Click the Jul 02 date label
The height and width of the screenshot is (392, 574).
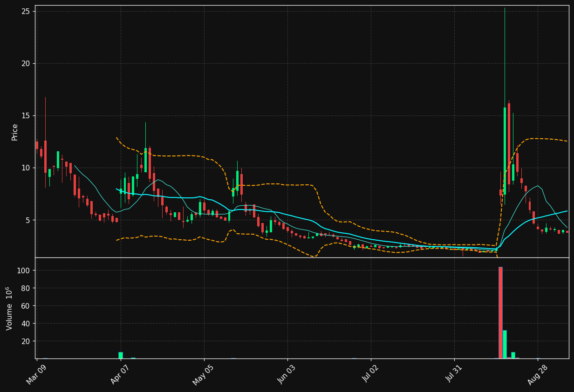[x=370, y=374]
